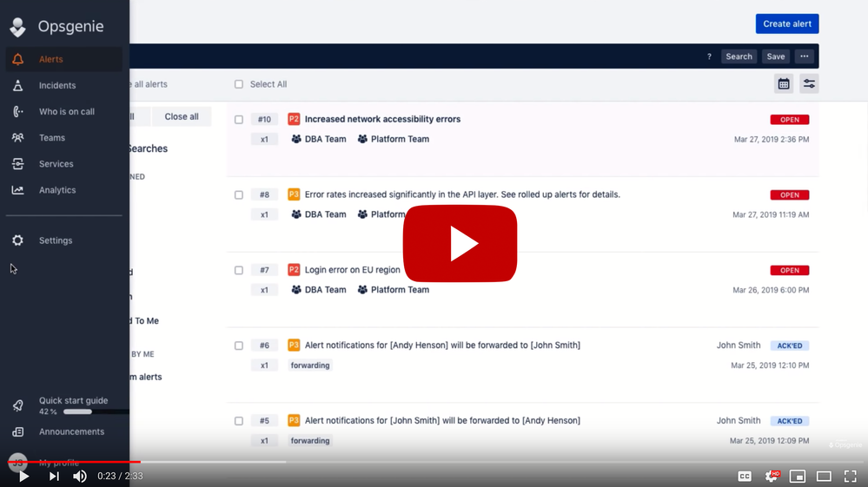Open Settings menu item
Image resolution: width=868 pixels, height=487 pixels.
[x=56, y=240]
